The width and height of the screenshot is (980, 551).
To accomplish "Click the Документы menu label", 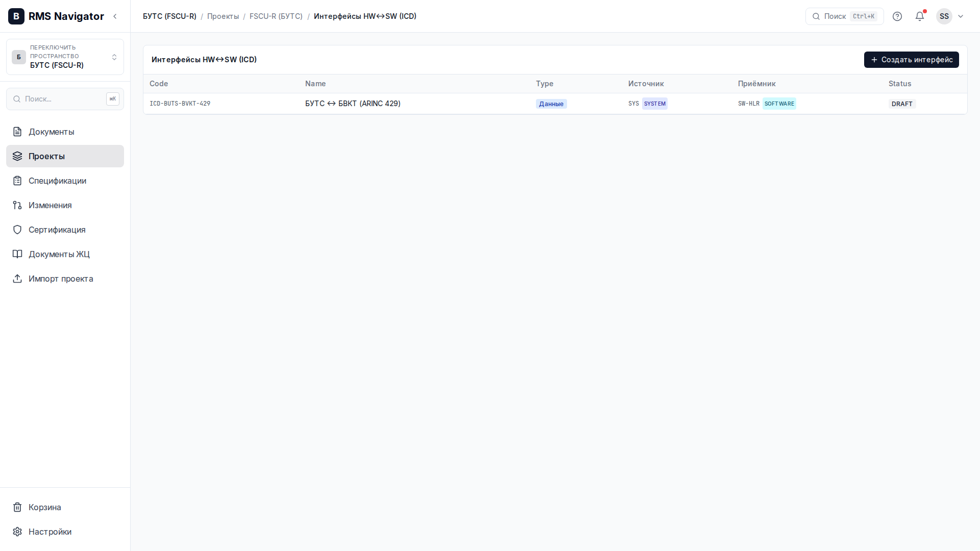I will pyautogui.click(x=52, y=132).
